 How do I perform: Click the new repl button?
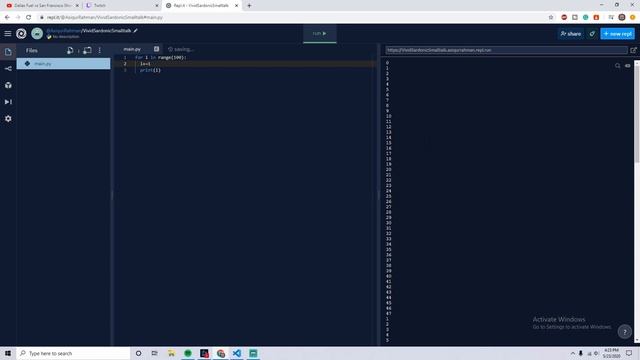coord(617,34)
